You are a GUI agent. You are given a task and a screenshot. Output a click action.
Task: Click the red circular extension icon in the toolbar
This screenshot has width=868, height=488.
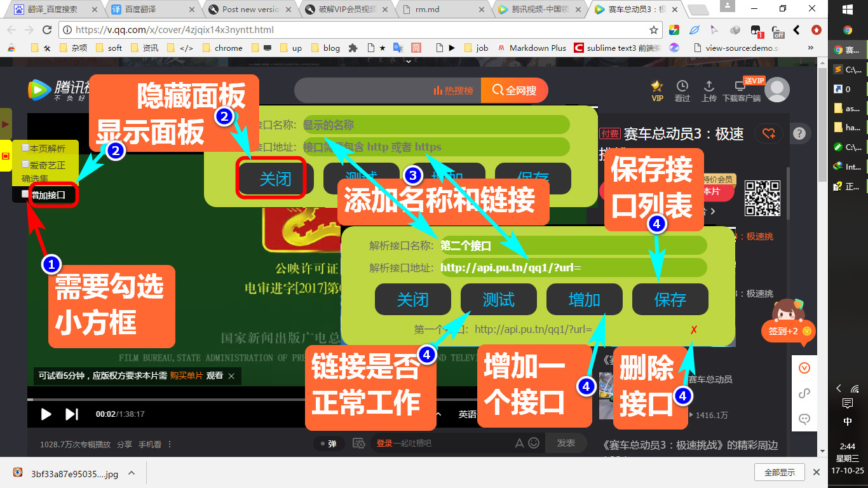coord(817,30)
